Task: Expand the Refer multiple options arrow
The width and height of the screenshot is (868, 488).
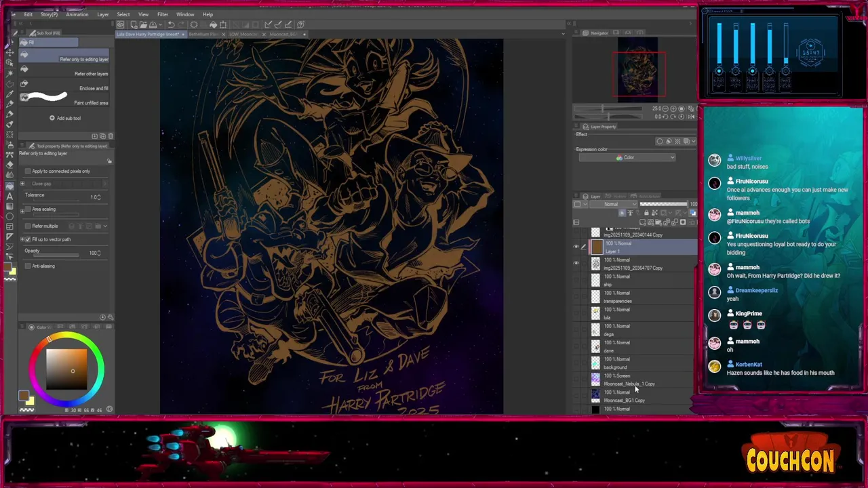Action: [x=106, y=226]
